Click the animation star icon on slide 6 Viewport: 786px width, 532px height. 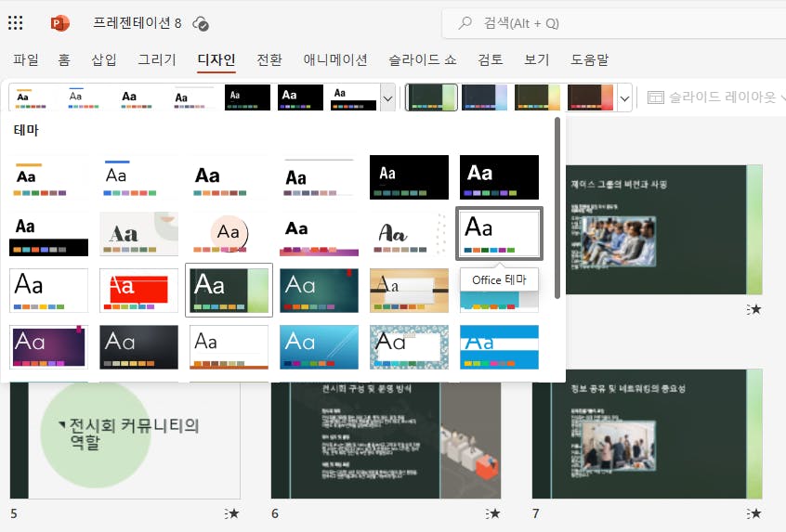click(493, 513)
